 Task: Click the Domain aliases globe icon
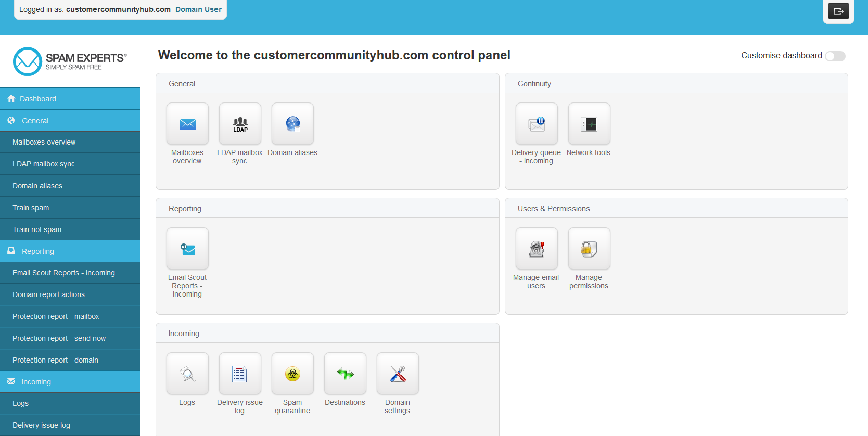pyautogui.click(x=292, y=124)
